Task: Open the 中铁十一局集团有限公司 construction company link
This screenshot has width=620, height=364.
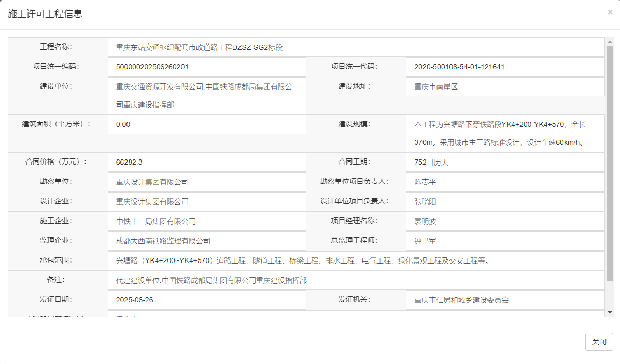Action: tap(150, 221)
